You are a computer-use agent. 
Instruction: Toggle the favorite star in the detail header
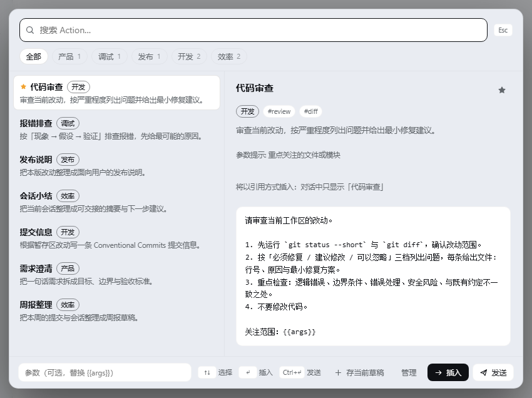point(502,90)
